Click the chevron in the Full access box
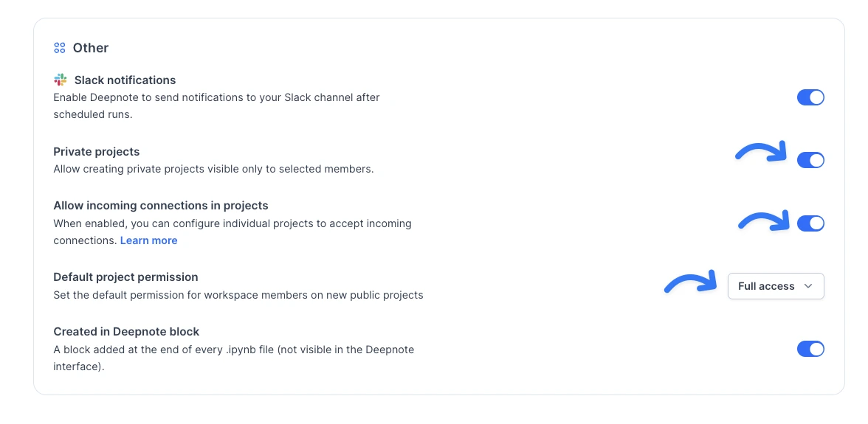Image resolution: width=868 pixels, height=424 pixels. (x=808, y=286)
